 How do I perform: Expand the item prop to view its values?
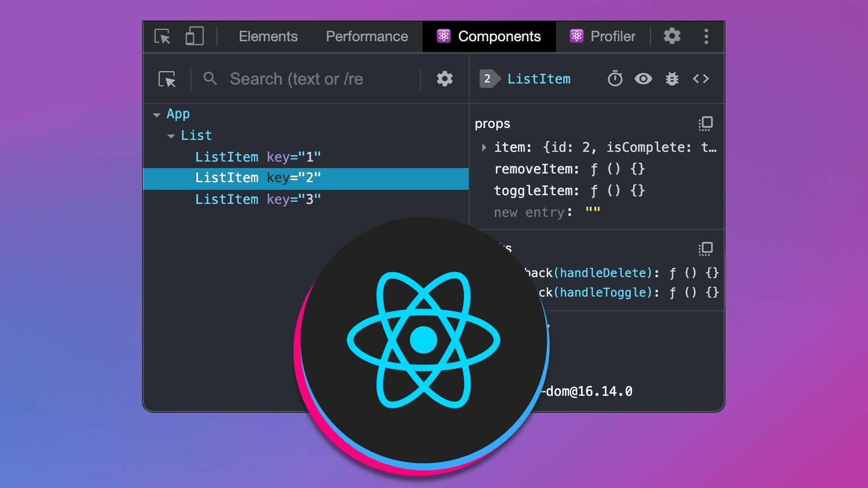[483, 147]
